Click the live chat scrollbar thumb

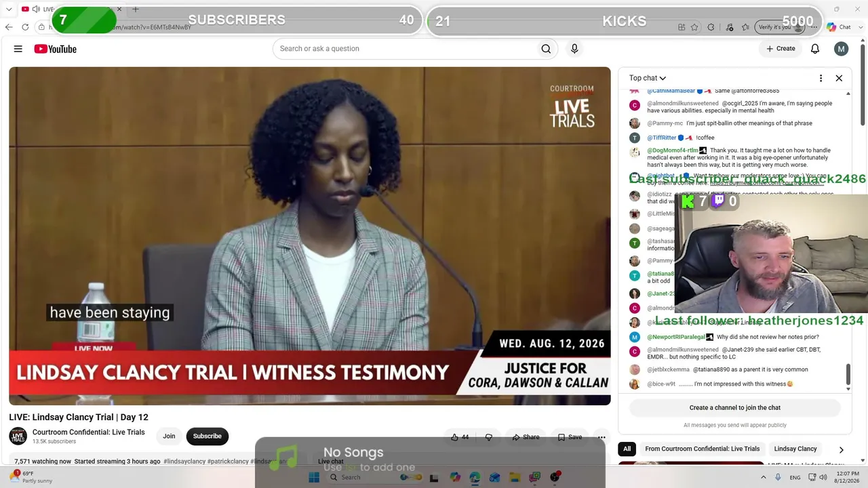[x=847, y=374]
